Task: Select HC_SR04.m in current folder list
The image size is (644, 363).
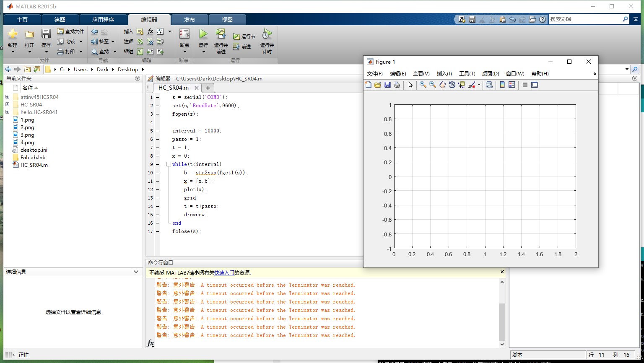Action: coord(34,165)
